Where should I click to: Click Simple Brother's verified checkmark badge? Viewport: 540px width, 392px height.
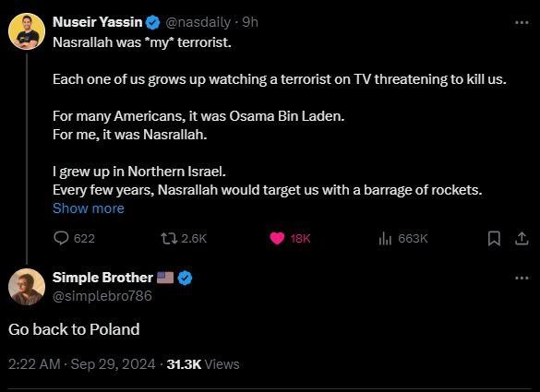(x=186, y=278)
